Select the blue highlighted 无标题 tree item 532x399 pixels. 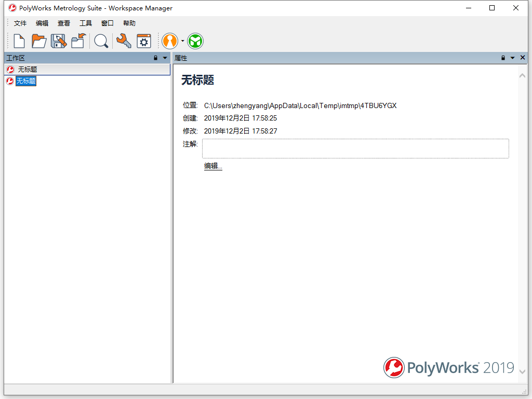pos(26,81)
